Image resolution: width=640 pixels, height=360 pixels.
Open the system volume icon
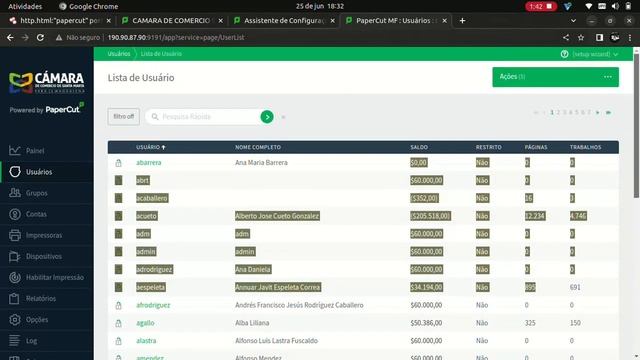point(615,6)
